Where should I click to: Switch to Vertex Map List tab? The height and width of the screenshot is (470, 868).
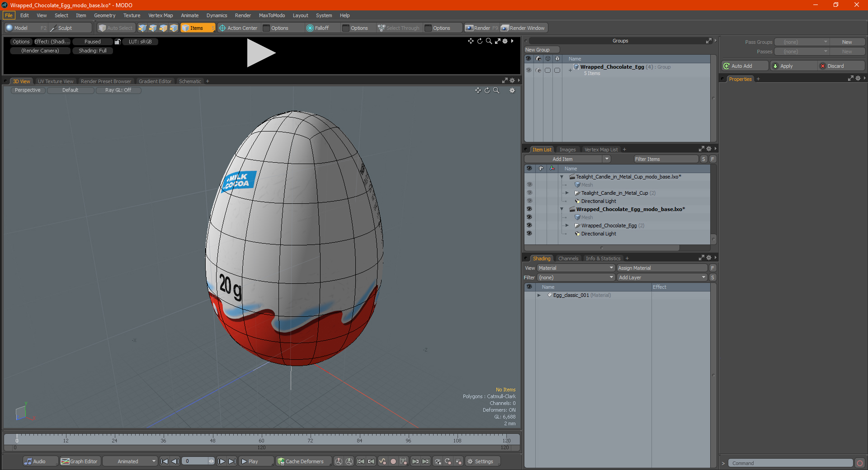coord(601,150)
